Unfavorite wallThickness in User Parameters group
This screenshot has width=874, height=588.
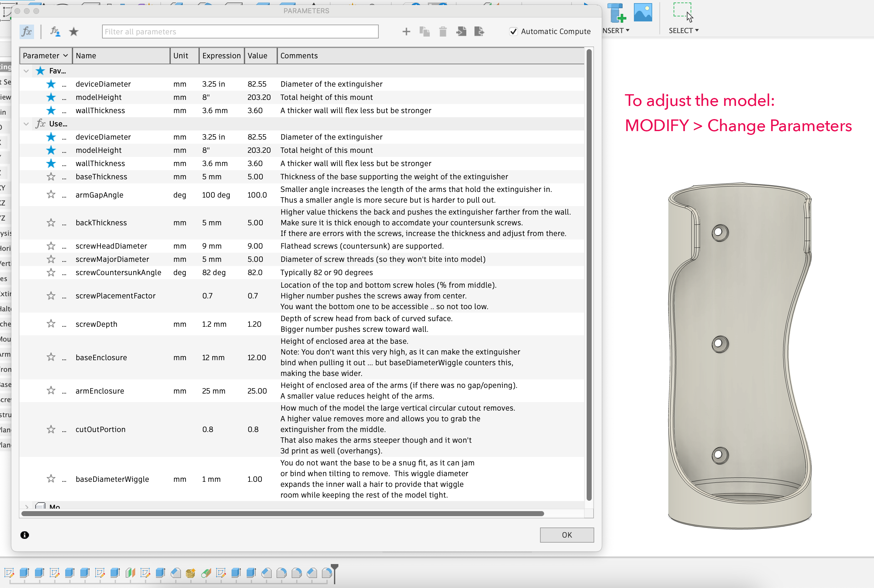click(51, 164)
